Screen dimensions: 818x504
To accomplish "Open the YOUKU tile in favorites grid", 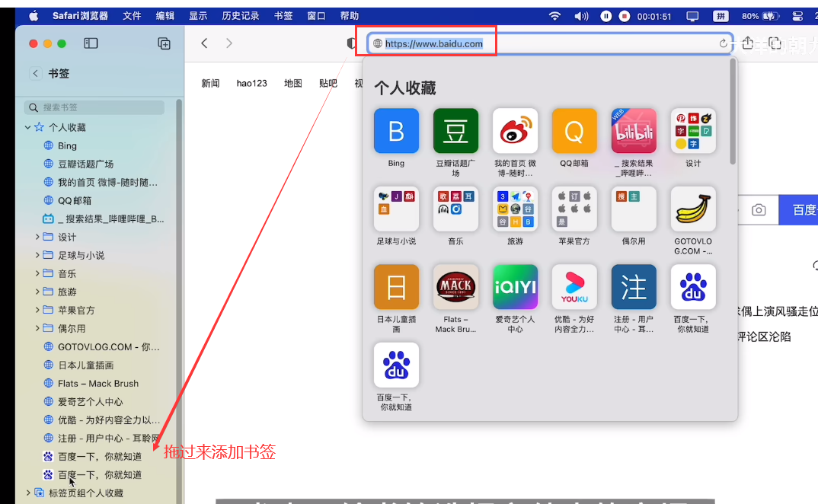I will coord(574,286).
